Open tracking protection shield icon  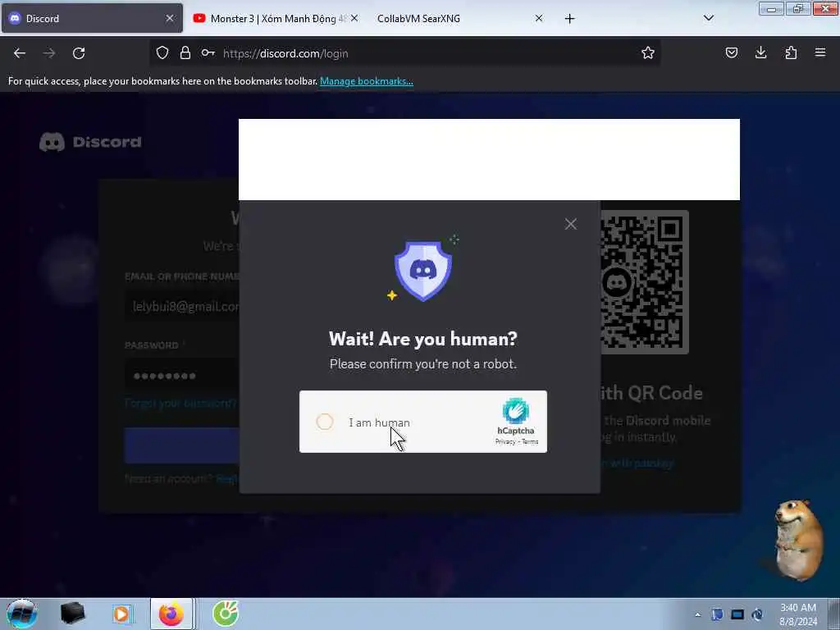(x=162, y=53)
